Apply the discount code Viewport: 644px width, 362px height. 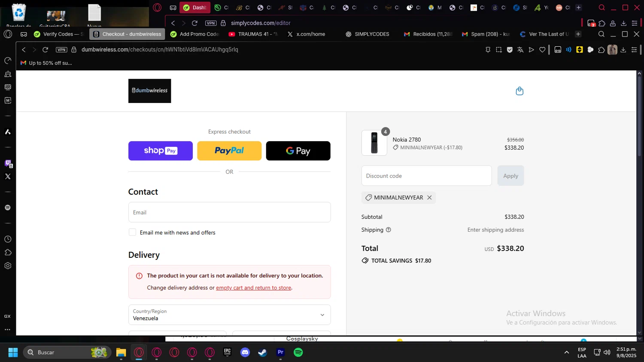point(510,176)
